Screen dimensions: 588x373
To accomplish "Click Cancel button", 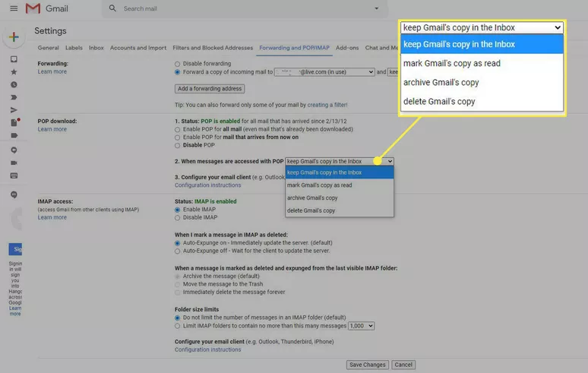I will (x=403, y=365).
